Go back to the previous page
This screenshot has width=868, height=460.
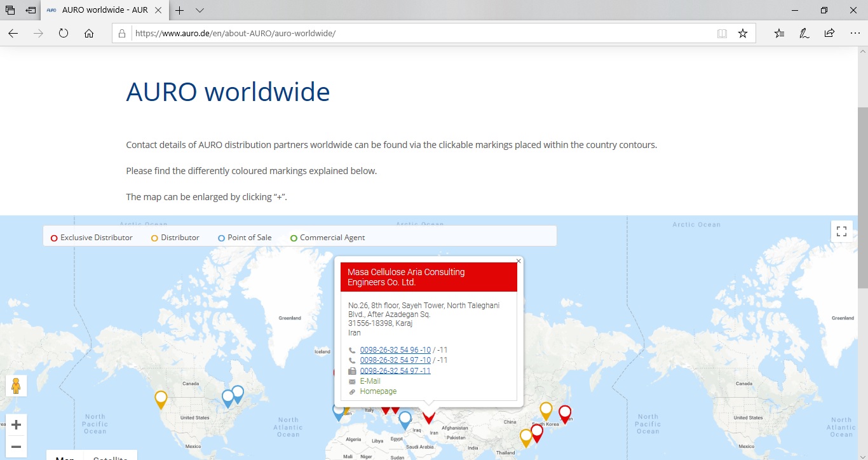coord(13,34)
